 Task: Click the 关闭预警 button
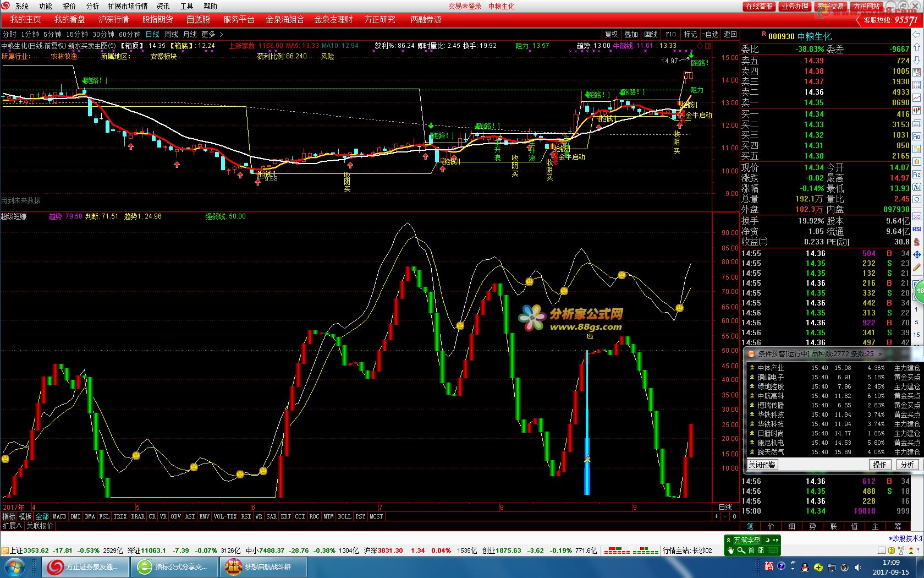[x=762, y=465]
